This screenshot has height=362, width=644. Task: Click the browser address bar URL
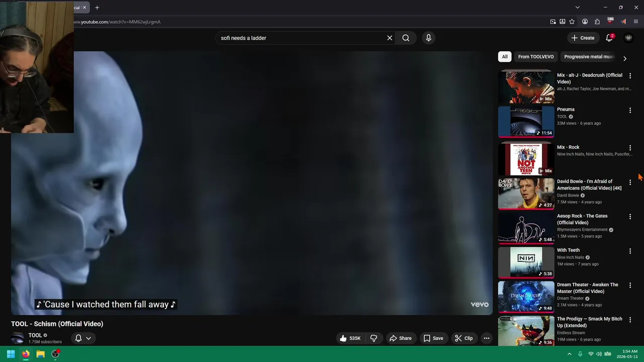pyautogui.click(x=117, y=22)
